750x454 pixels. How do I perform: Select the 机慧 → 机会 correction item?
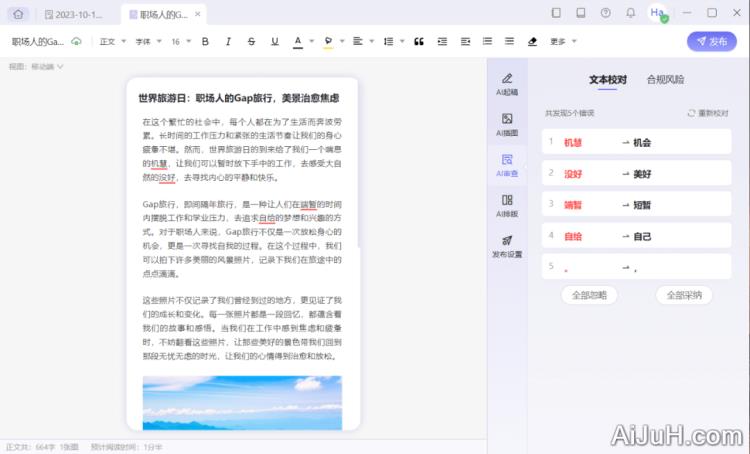635,142
